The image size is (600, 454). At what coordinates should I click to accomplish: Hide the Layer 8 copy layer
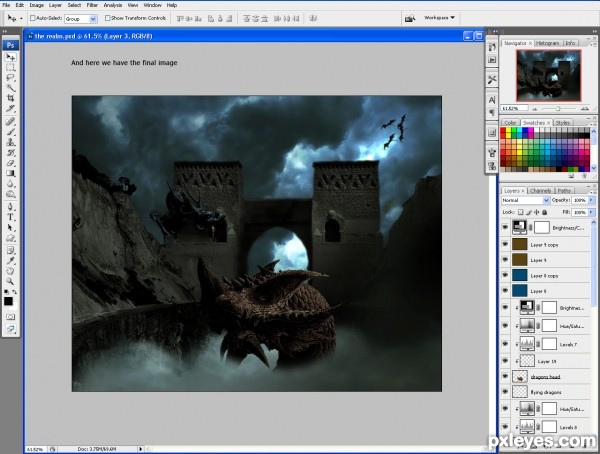pyautogui.click(x=505, y=275)
